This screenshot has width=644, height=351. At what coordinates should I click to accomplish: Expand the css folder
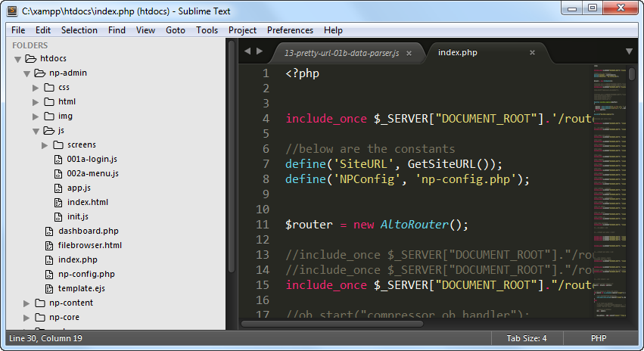point(36,88)
